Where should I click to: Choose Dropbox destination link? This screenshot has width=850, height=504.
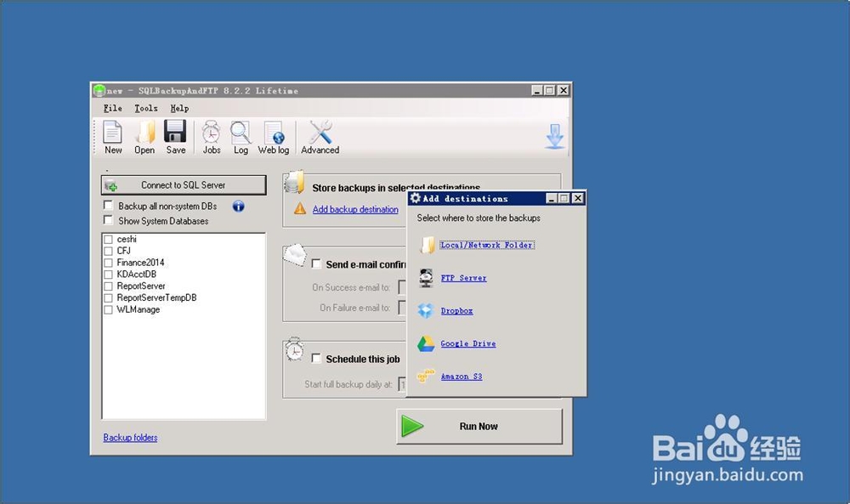(456, 311)
